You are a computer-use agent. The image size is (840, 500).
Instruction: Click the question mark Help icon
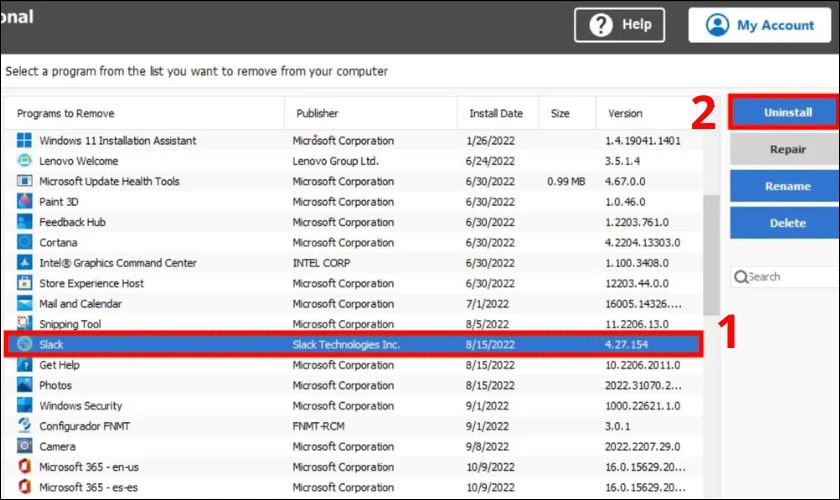pyautogui.click(x=601, y=25)
